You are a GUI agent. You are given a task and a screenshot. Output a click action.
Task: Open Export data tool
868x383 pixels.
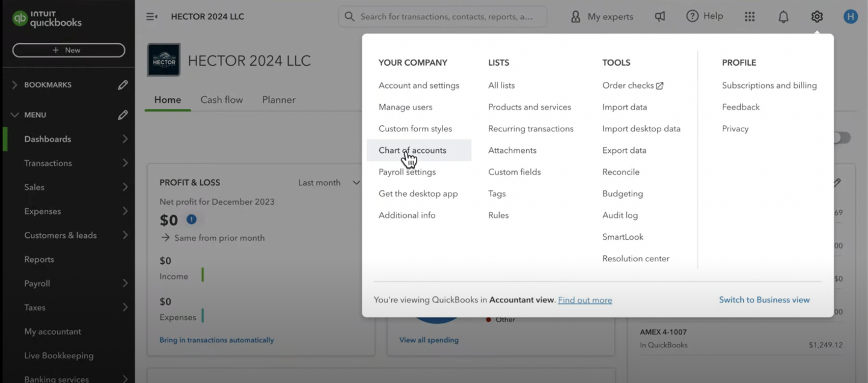click(624, 151)
